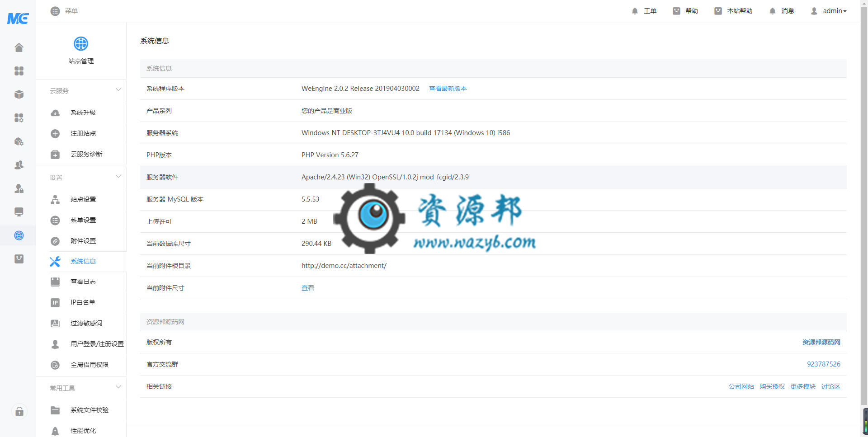Click the 站点设置 sitemap icon
Image resolution: width=868 pixels, height=437 pixels.
(x=55, y=200)
